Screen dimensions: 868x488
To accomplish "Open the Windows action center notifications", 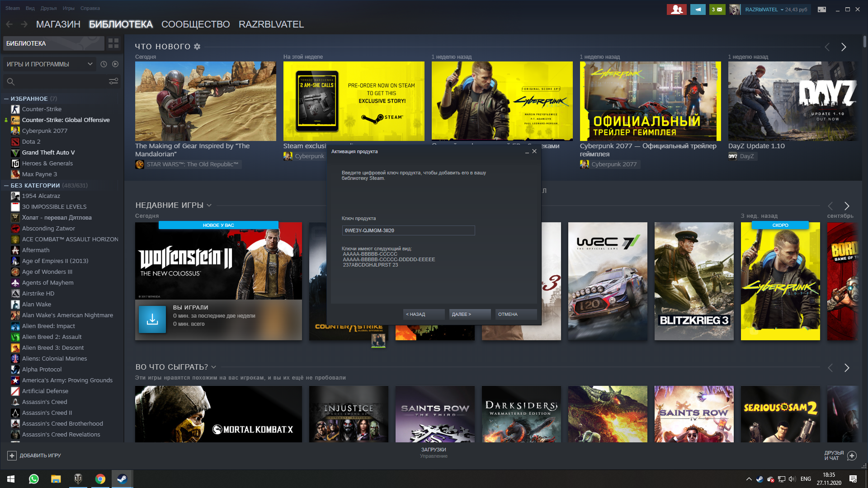I will point(853,479).
